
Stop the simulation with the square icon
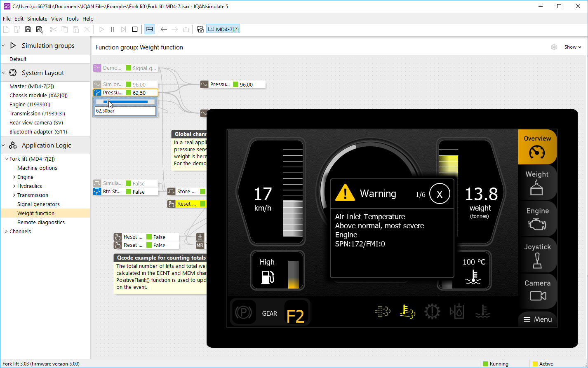(x=134, y=29)
